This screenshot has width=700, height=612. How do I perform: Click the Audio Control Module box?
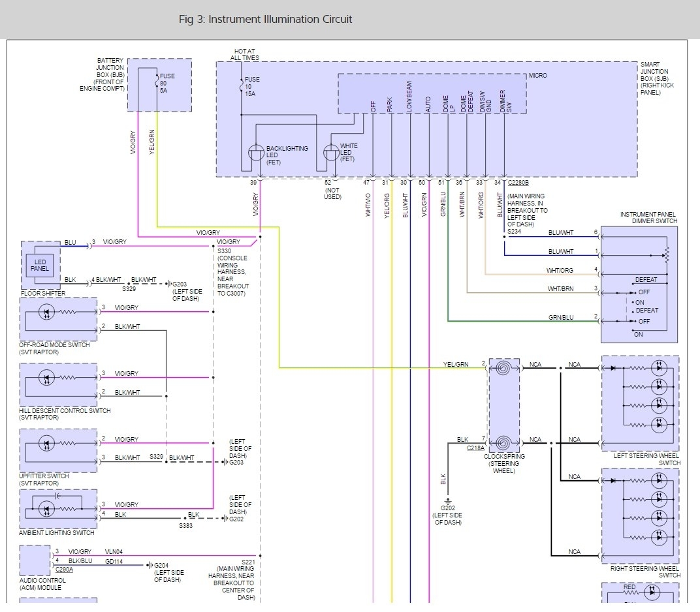[x=35, y=560]
